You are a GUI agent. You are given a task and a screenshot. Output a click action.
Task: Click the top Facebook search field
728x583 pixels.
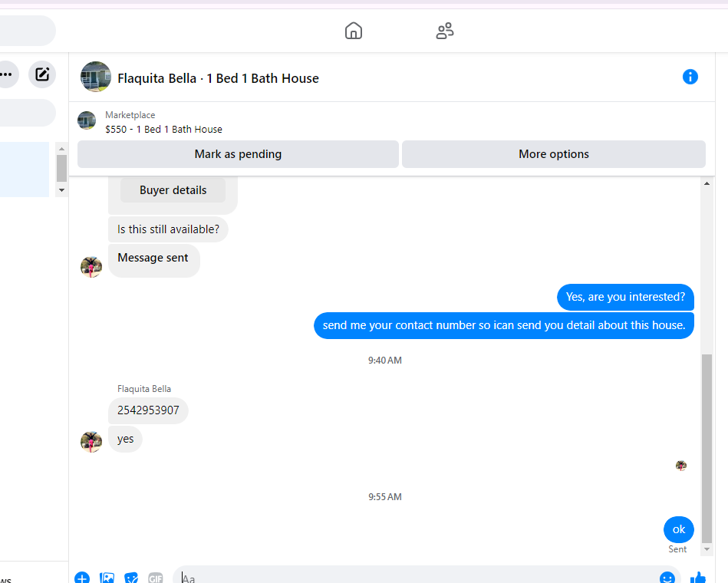click(28, 31)
